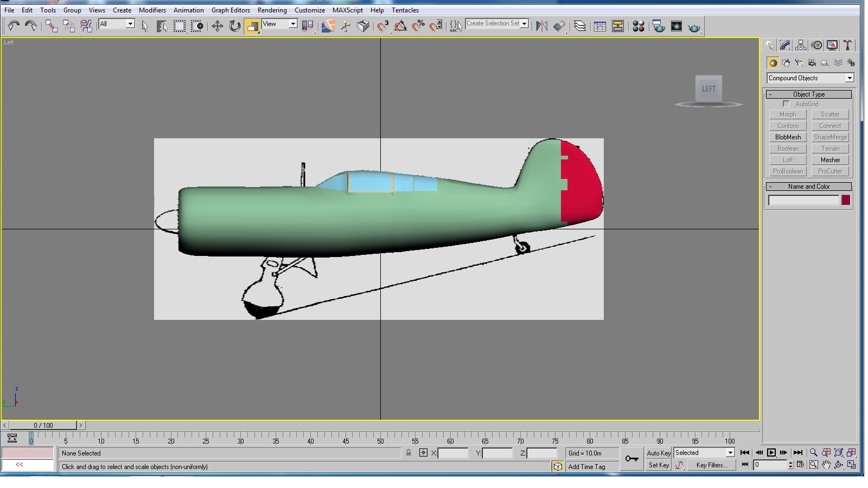This screenshot has height=488, width=868.
Task: Enable the AutoGrid checkbox
Action: click(x=786, y=104)
